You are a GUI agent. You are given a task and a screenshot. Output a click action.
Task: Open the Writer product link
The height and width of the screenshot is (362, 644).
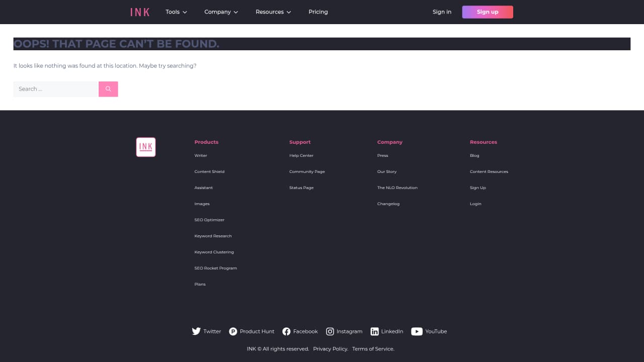point(201,155)
